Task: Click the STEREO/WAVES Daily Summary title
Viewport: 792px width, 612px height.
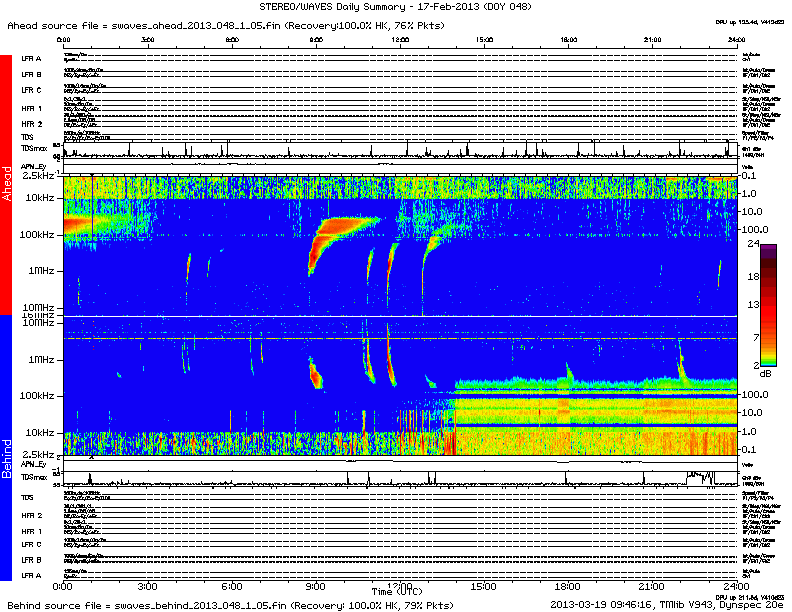Action: pos(395,8)
